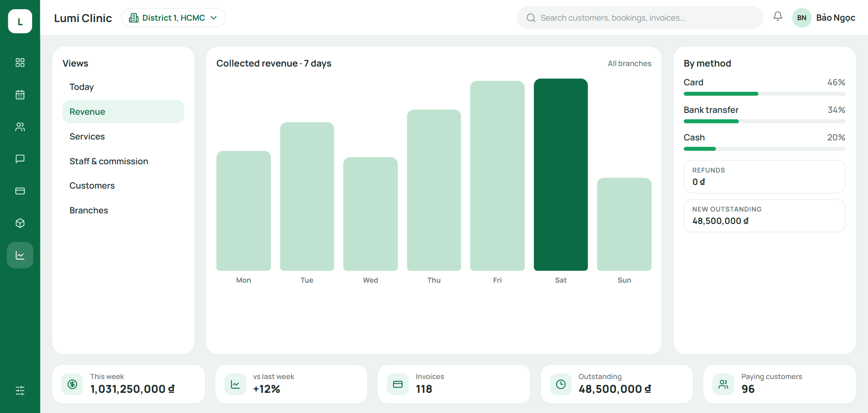Click the Mon revenue bar

pyautogui.click(x=243, y=211)
